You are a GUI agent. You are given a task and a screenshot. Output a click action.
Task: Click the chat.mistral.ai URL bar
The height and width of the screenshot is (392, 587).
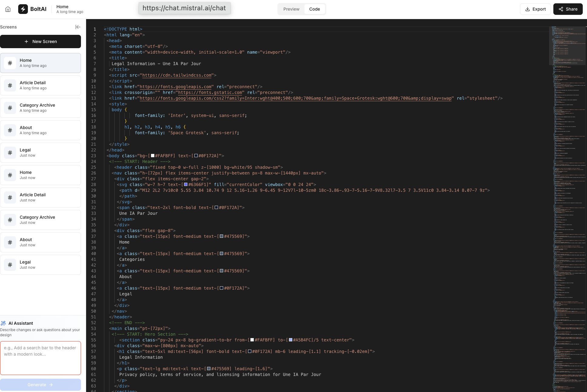click(x=184, y=8)
